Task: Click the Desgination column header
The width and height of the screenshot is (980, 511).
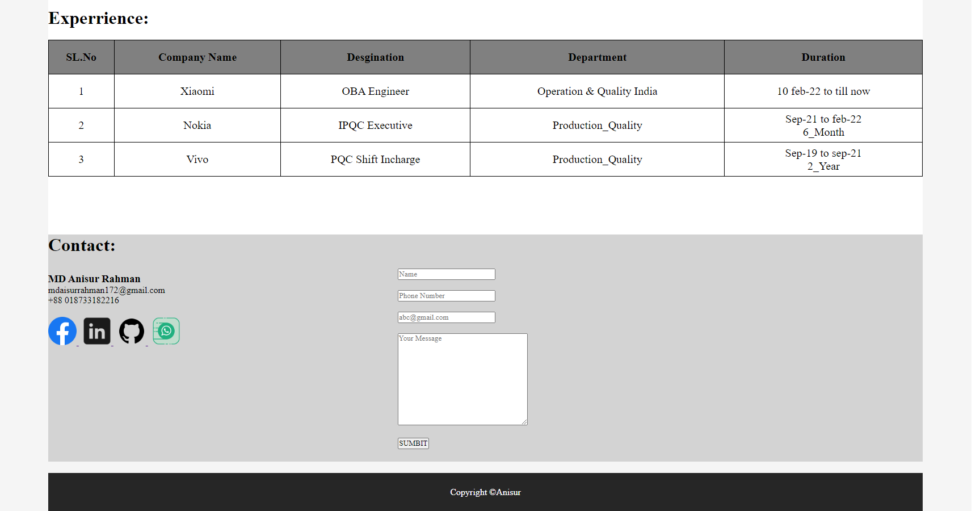Action: [x=376, y=57]
